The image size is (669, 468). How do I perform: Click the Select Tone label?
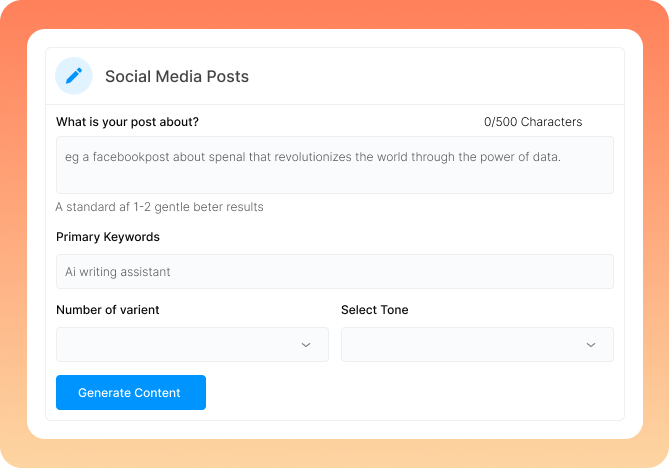[374, 310]
